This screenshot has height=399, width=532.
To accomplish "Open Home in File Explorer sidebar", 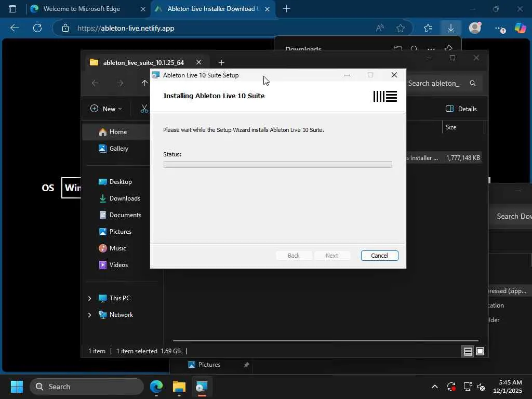I will (x=117, y=131).
